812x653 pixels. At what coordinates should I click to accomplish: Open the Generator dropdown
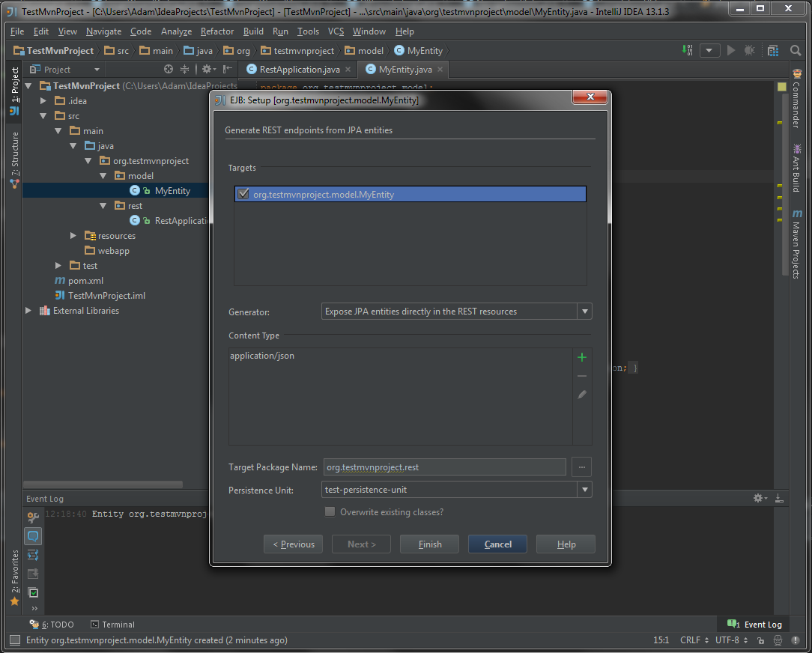click(x=584, y=312)
